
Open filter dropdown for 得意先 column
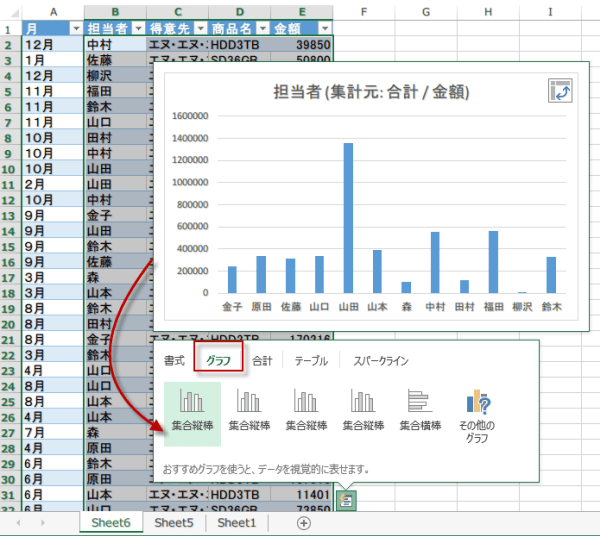(x=201, y=28)
